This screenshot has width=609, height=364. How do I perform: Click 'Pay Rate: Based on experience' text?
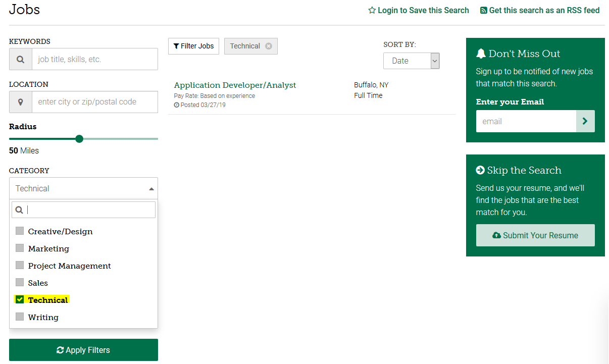pyautogui.click(x=214, y=96)
